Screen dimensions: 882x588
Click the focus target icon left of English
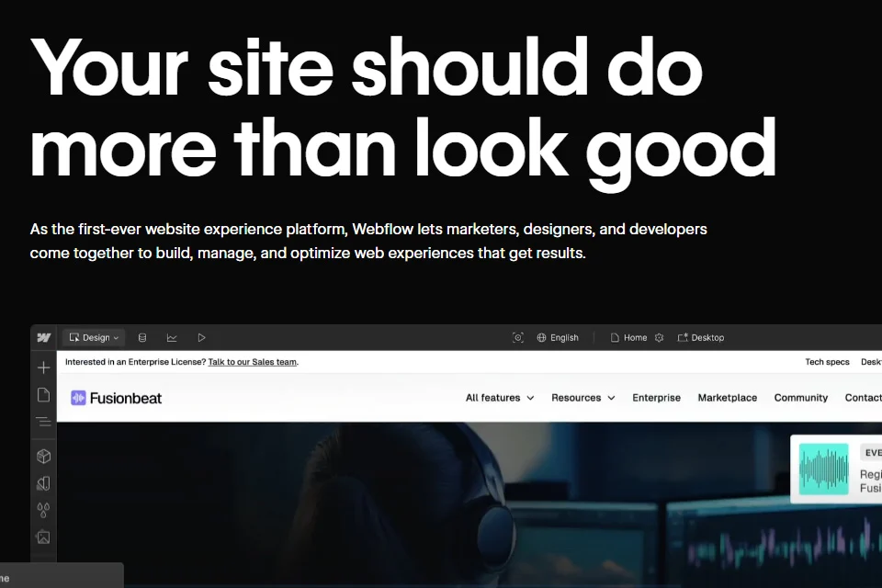coord(518,337)
